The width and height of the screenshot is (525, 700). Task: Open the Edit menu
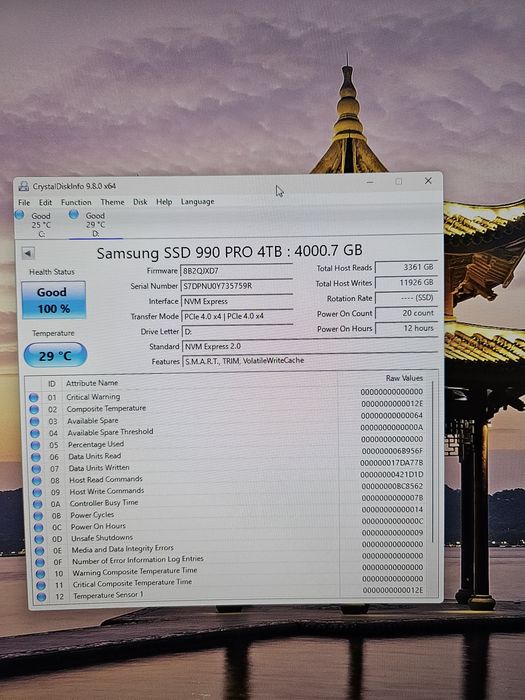[x=45, y=202]
